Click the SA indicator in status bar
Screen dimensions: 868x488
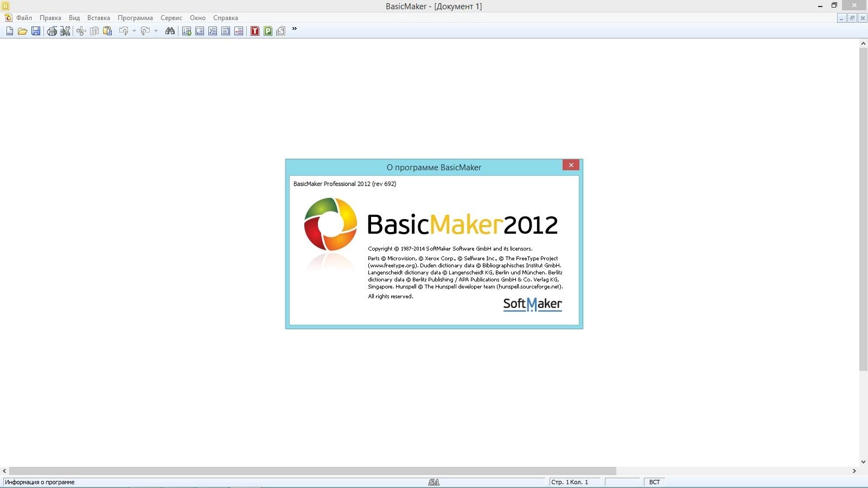[x=434, y=482]
